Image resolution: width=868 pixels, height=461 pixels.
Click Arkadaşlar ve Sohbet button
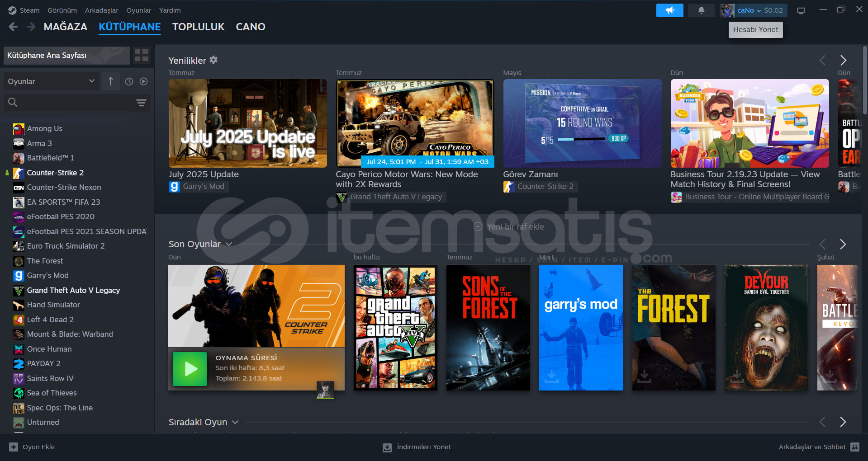pyautogui.click(x=812, y=447)
